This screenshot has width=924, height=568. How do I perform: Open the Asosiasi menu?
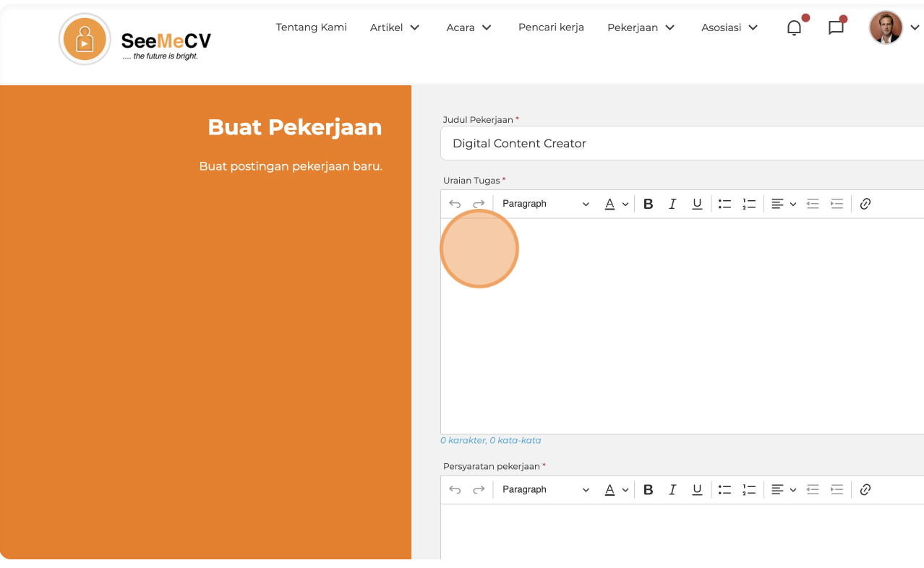[x=730, y=27]
